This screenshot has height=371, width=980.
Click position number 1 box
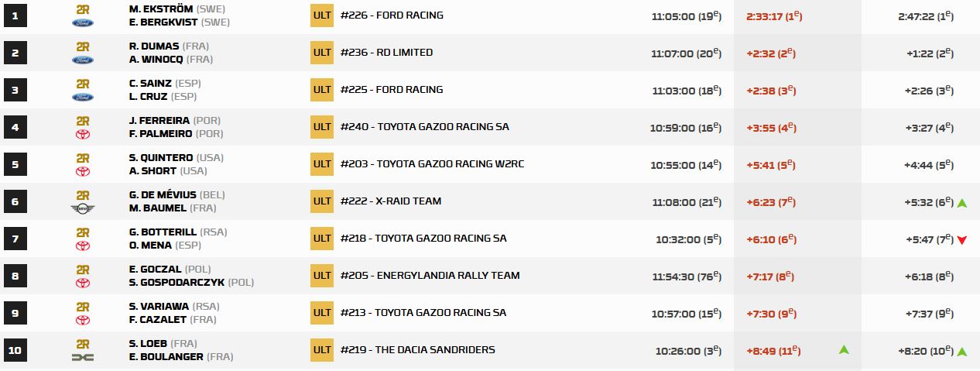(15, 15)
